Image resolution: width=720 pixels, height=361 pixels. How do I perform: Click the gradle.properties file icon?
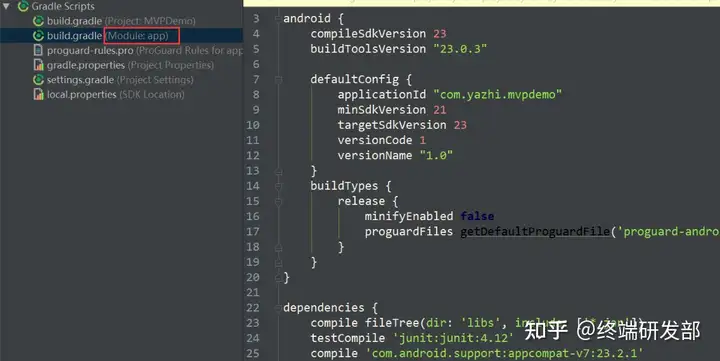point(39,65)
